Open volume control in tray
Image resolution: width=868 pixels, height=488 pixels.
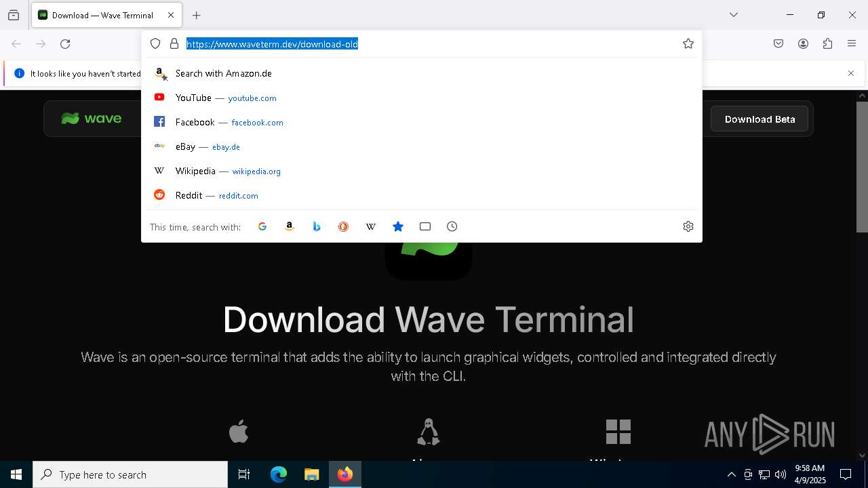coord(781,474)
